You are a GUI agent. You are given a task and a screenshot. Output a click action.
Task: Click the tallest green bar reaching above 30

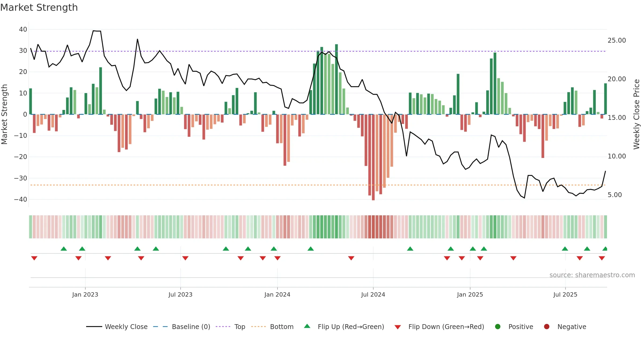(336, 79)
